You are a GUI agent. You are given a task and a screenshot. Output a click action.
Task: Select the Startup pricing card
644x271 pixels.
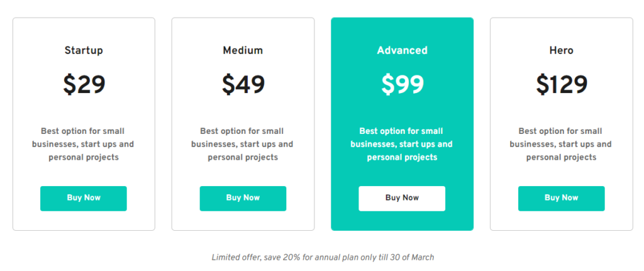pyautogui.click(x=84, y=124)
